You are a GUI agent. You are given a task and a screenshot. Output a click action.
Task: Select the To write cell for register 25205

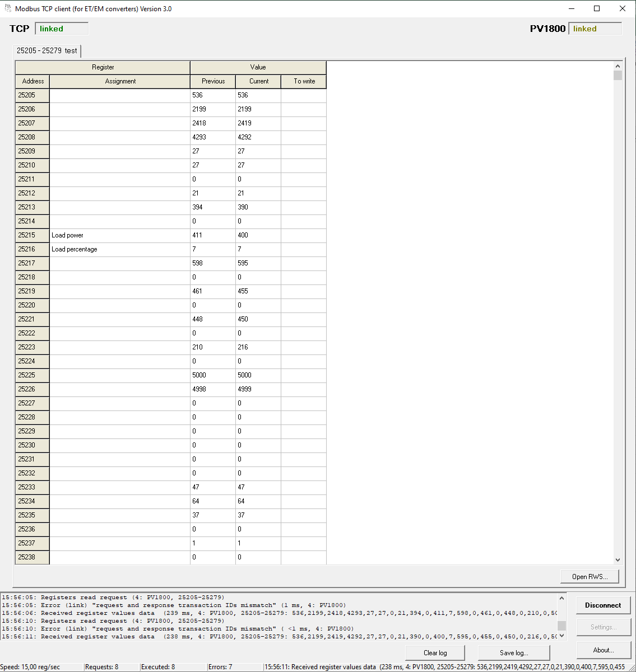point(304,95)
